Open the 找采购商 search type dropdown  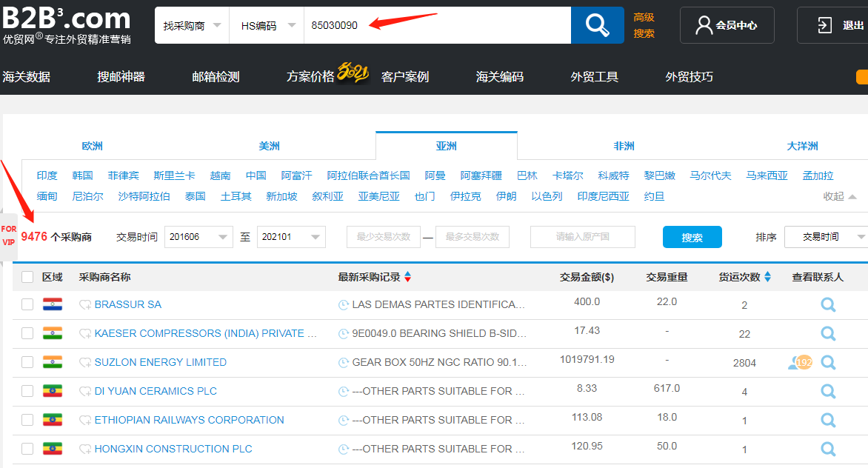pyautogui.click(x=192, y=25)
